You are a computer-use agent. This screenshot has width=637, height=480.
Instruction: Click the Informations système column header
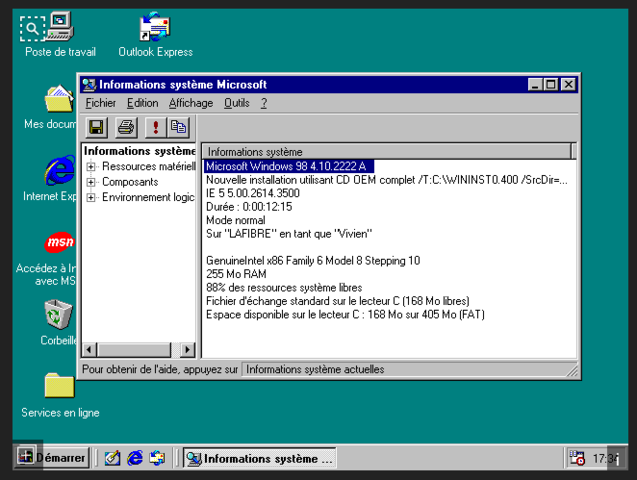[x=386, y=151]
